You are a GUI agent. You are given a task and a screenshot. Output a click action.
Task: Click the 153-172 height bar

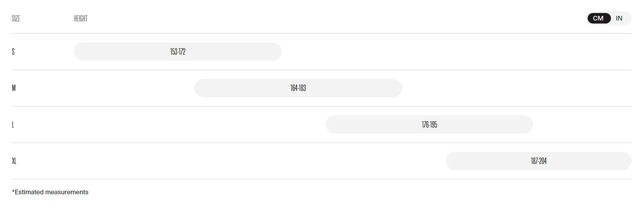177,52
